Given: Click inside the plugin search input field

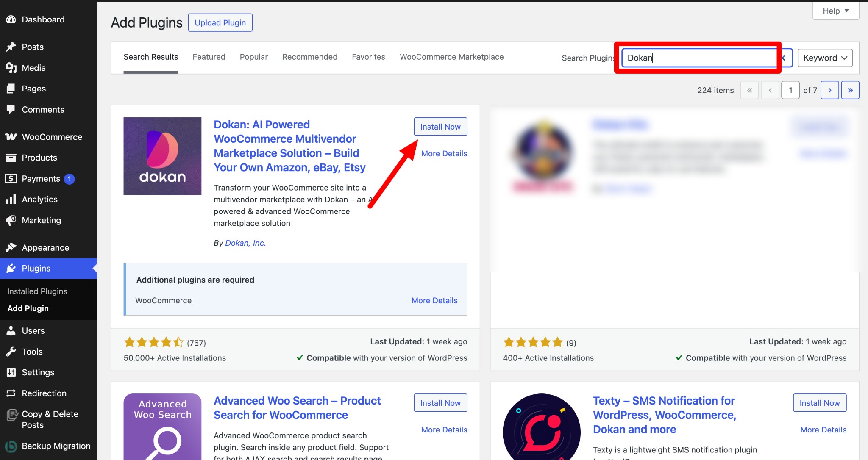Looking at the screenshot, I should click(x=698, y=58).
